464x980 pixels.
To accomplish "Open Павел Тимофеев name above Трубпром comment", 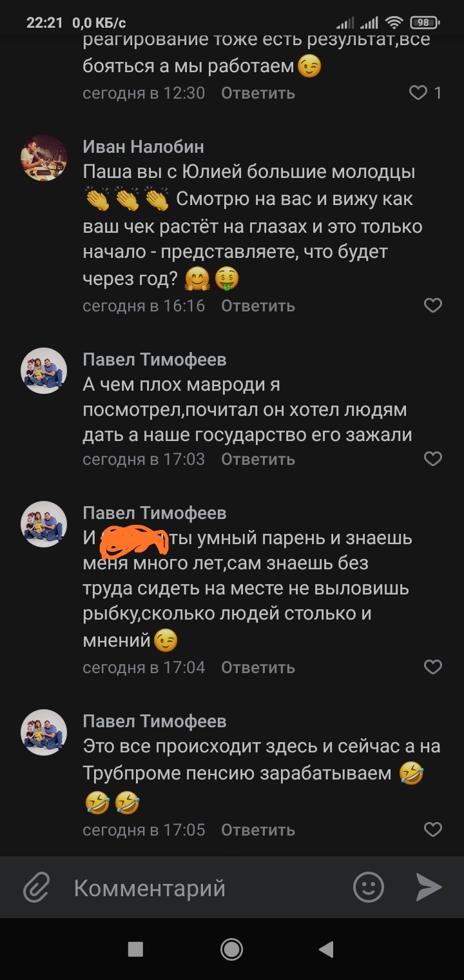I will (x=155, y=721).
